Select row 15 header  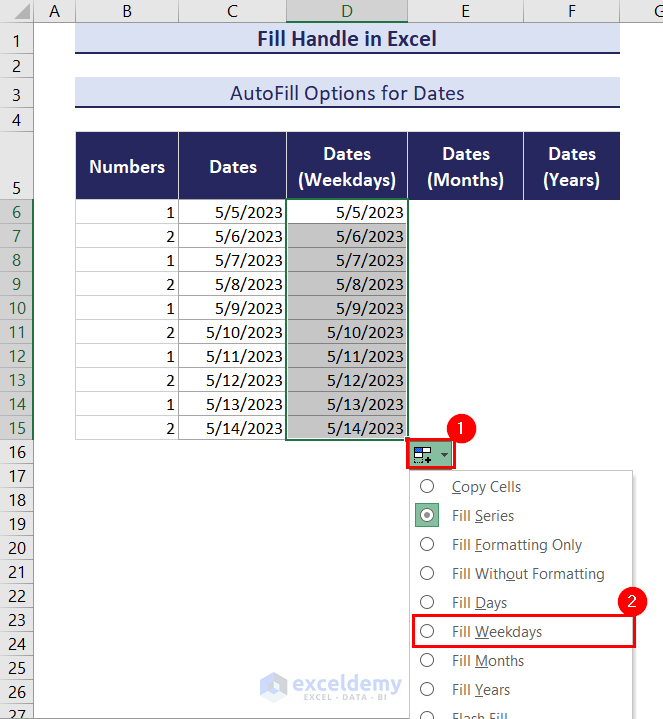tap(17, 428)
